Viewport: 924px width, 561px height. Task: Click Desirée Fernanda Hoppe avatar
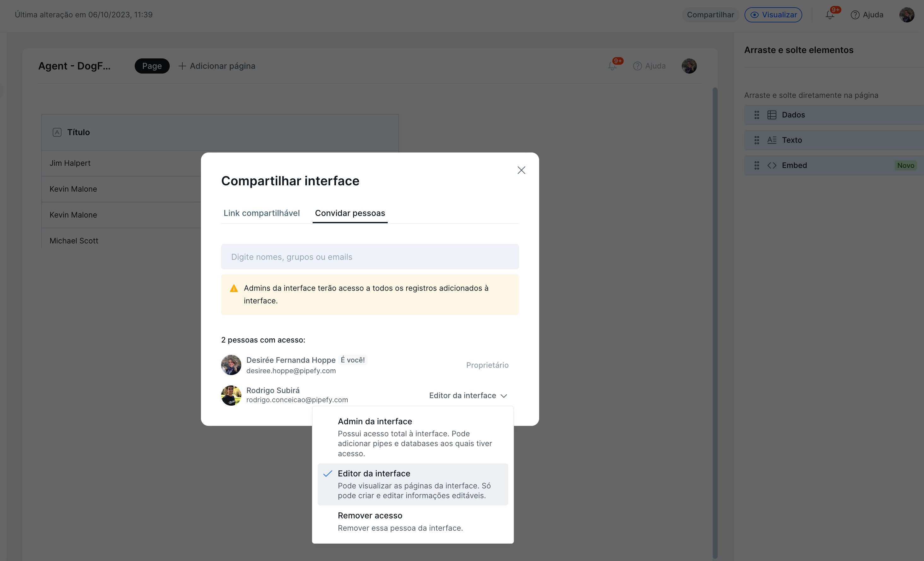[231, 365]
